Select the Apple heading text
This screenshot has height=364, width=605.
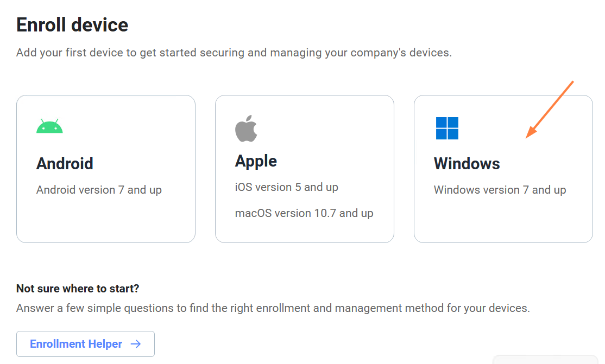click(x=256, y=161)
